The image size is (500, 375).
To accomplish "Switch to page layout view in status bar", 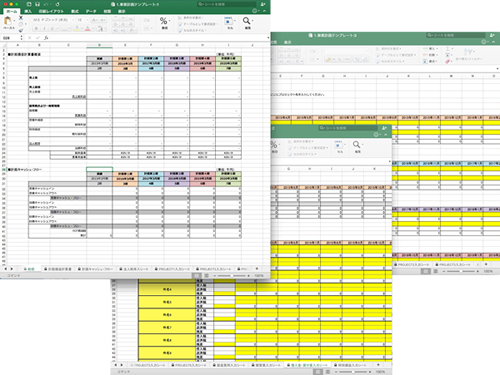I will 206,276.
